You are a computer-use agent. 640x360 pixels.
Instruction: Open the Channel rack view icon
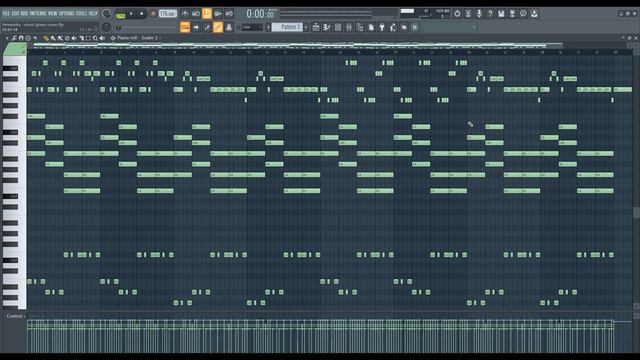(x=338, y=27)
